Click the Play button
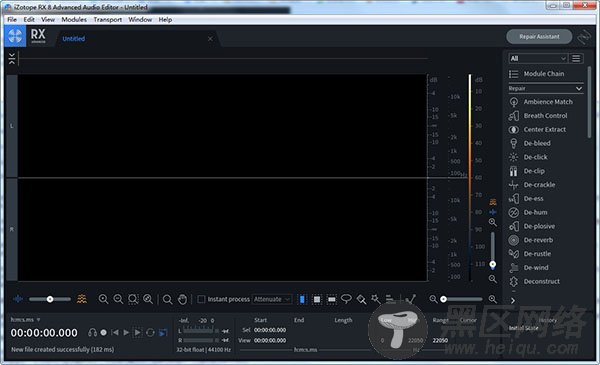 coord(126,332)
